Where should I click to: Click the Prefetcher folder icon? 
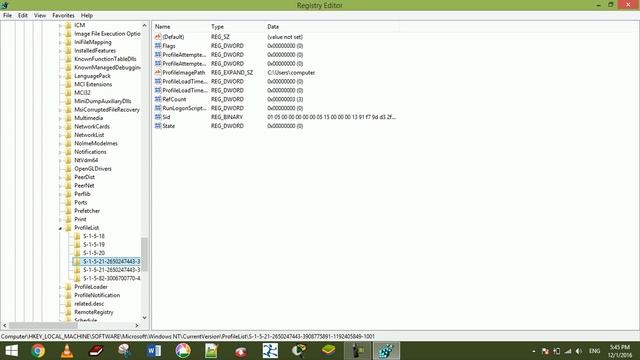(x=68, y=211)
